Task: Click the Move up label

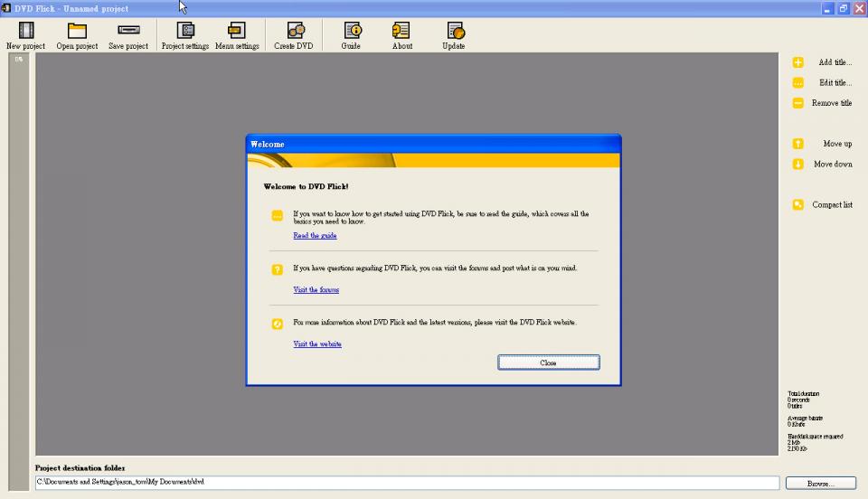Action: point(837,144)
